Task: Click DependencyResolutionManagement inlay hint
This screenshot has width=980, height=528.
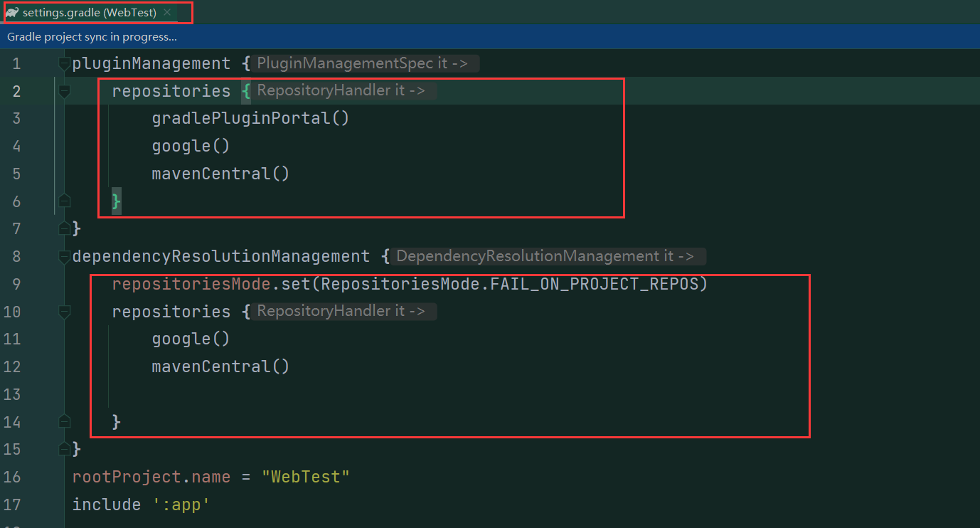Action: [548, 256]
